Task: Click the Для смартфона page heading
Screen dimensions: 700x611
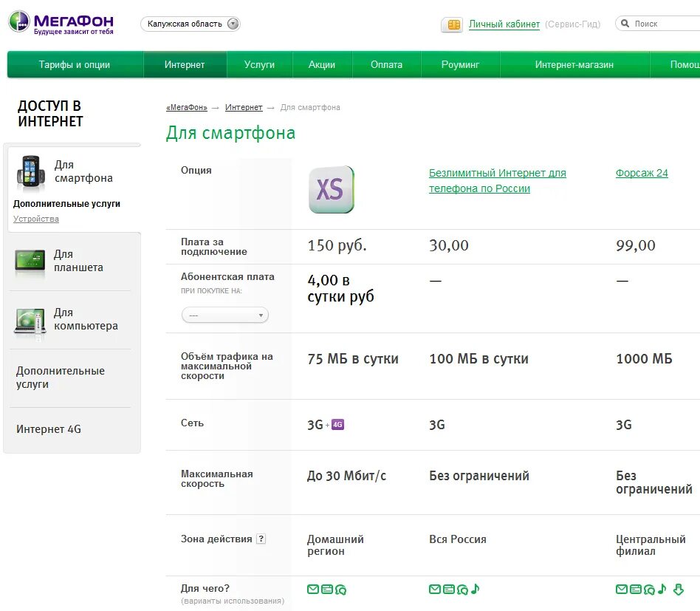Action: click(x=231, y=133)
